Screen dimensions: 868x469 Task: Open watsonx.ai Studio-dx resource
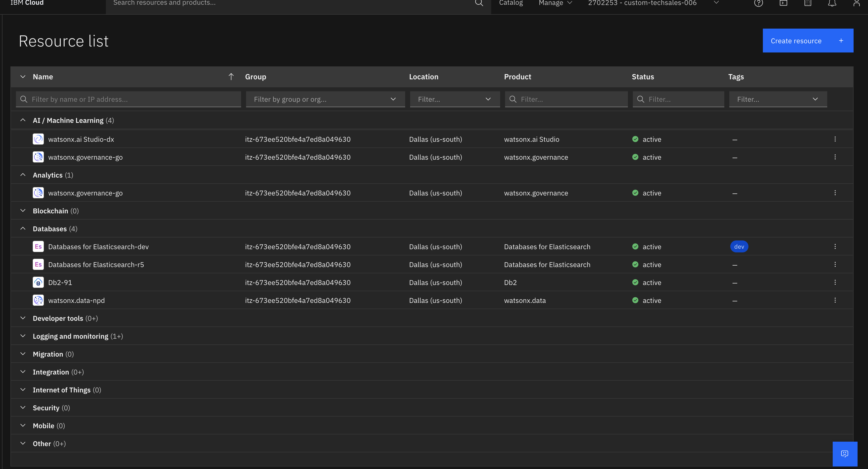81,139
